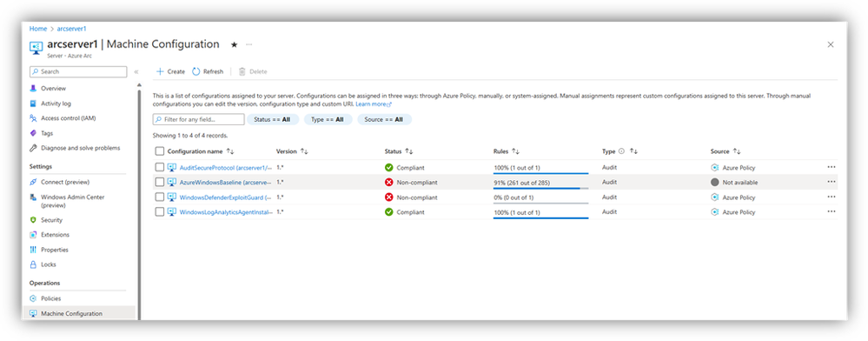Image resolution: width=868 pixels, height=341 pixels.
Task: Click the 0% (0 out of 1) progress bar
Action: pyautogui.click(x=540, y=203)
